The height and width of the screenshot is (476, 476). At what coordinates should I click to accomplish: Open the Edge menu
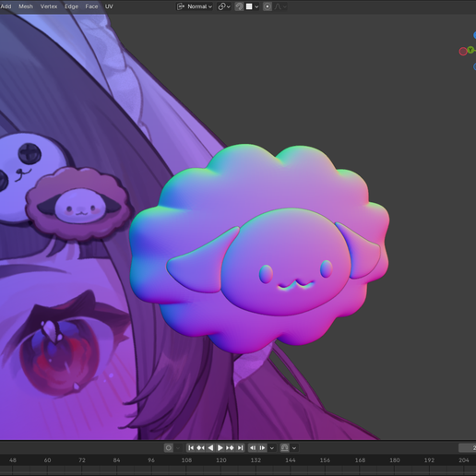pyautogui.click(x=71, y=6)
